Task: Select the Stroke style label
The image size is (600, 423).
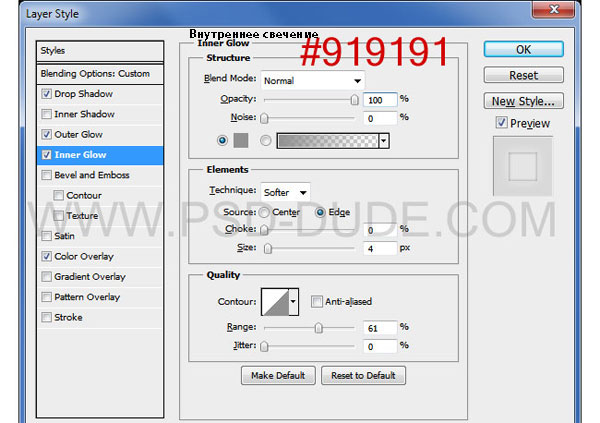Action: click(68, 317)
